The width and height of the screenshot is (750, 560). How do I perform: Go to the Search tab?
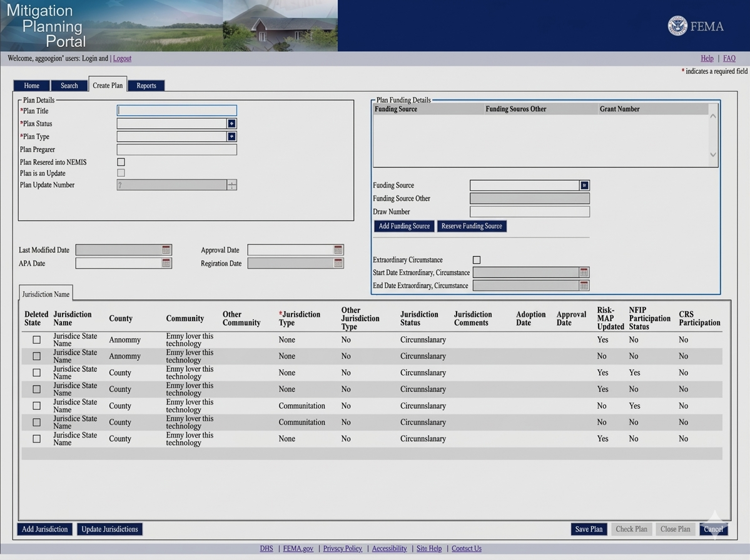coord(69,86)
